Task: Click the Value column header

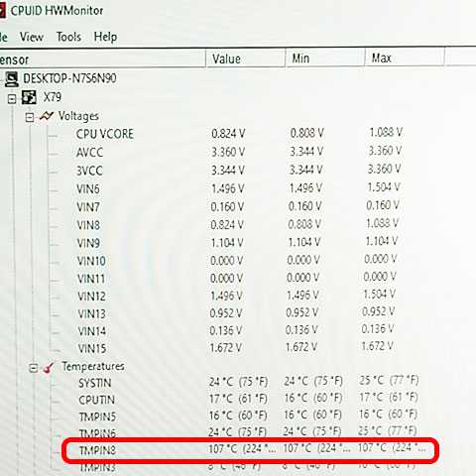Action: click(x=245, y=59)
